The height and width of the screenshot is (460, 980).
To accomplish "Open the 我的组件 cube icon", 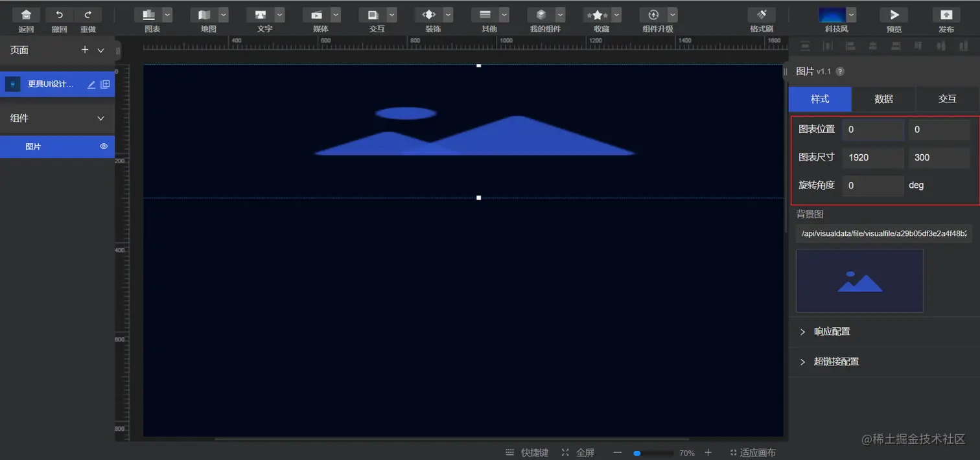I will pos(541,15).
